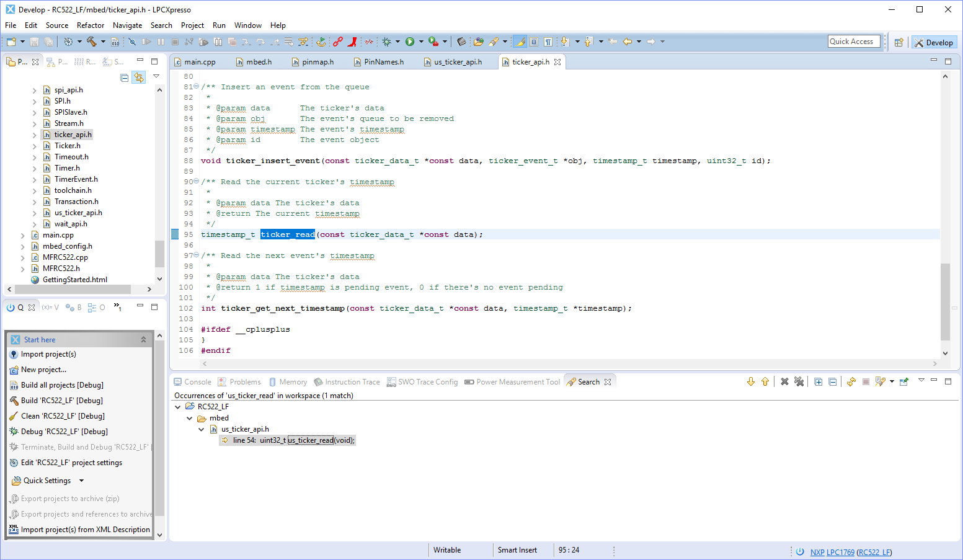The width and height of the screenshot is (963, 560).
Task: Click Clean 'RC522_LF' [Debug]
Action: [x=63, y=416]
